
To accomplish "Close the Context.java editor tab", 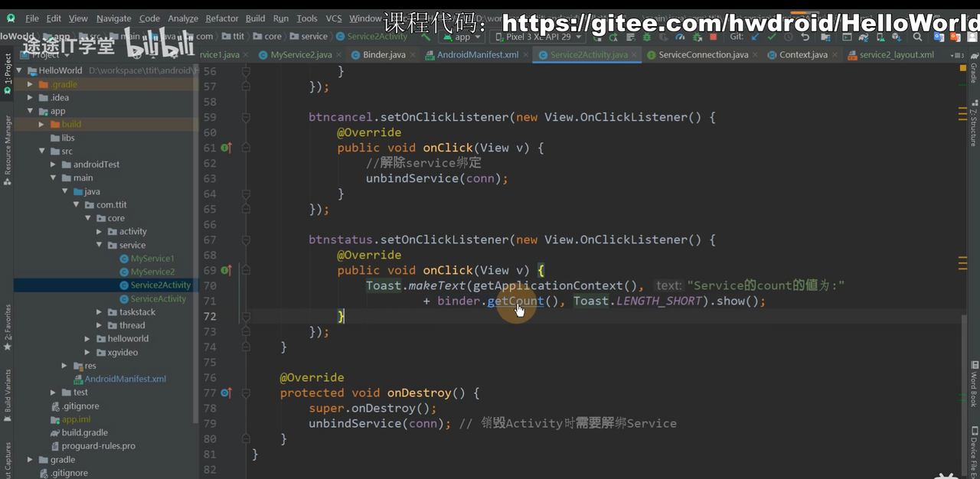I will 835,55.
